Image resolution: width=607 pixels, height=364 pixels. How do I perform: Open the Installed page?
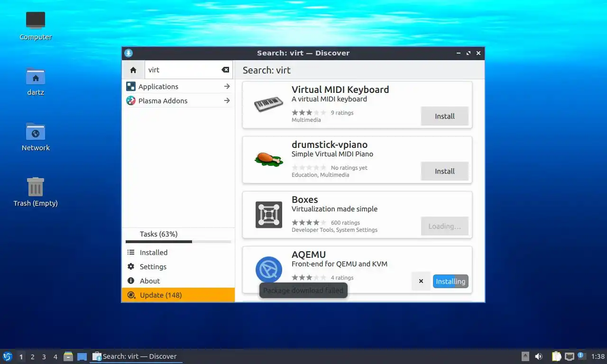click(x=178, y=253)
